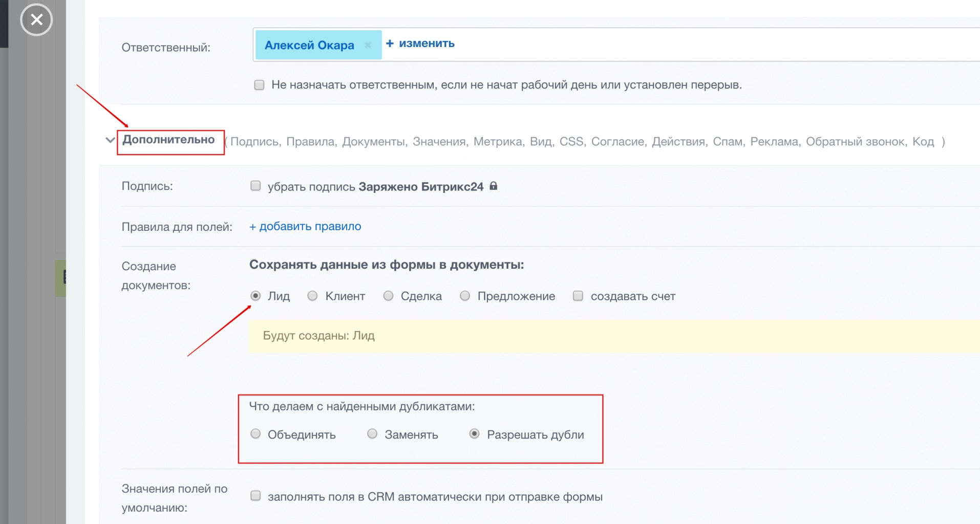Select the Сделка document type

pyautogui.click(x=388, y=296)
